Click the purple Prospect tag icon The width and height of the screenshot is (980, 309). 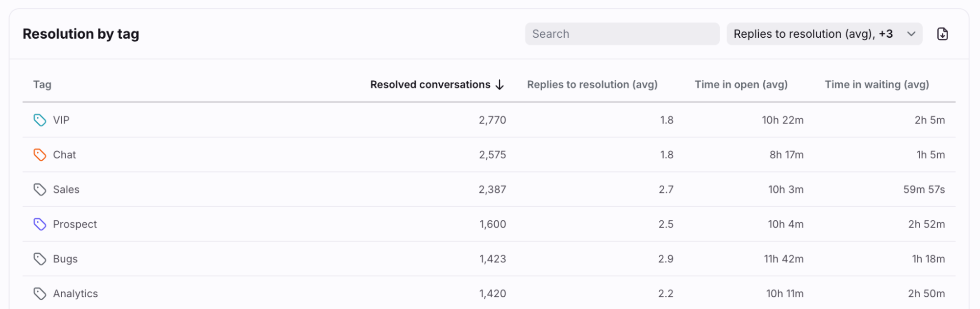pos(40,224)
